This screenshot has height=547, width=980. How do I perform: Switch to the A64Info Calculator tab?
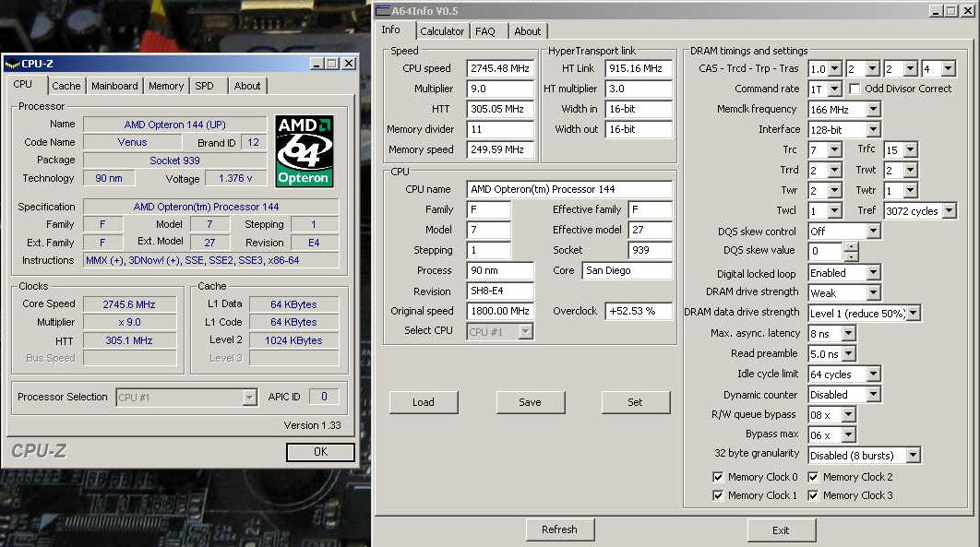coord(442,31)
